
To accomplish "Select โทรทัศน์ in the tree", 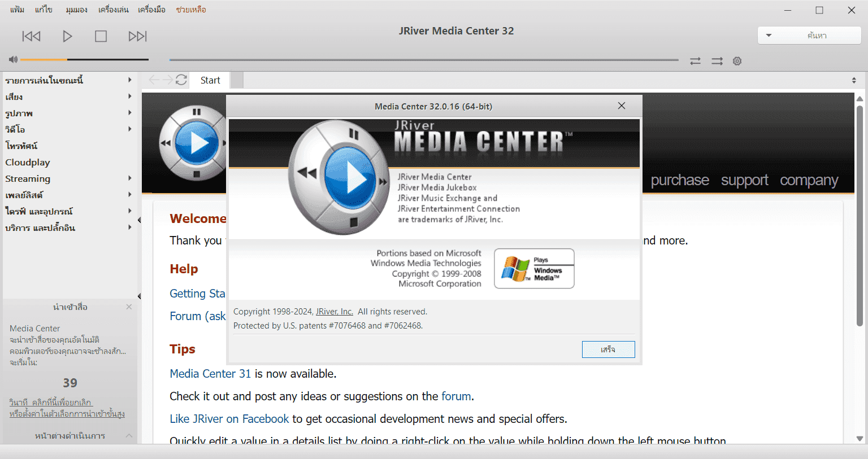I will (x=21, y=146).
